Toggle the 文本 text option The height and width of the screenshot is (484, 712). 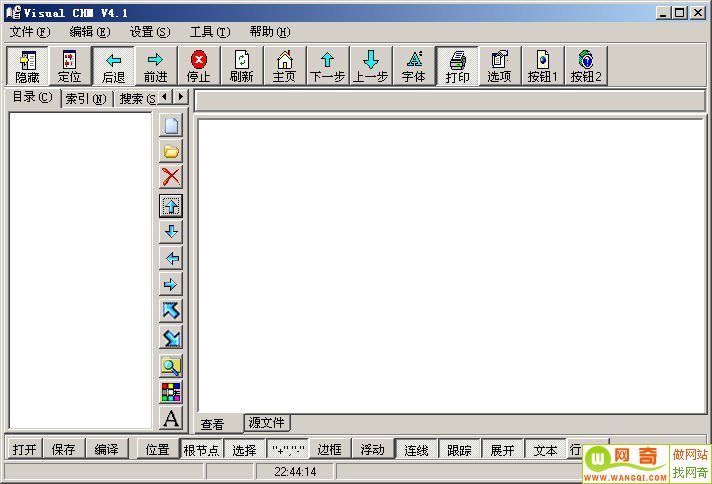coord(545,449)
